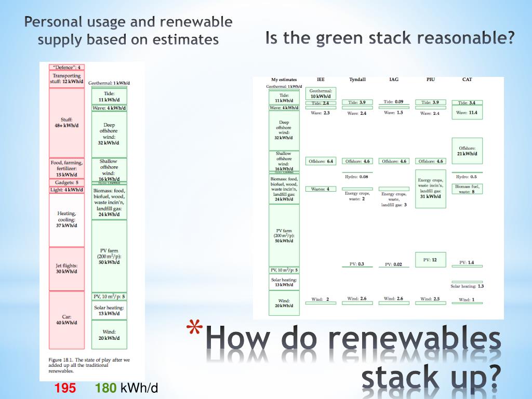Select the 'Light: 4 kWh/d' box
Viewport: 532px width, 399px height.
[66, 190]
